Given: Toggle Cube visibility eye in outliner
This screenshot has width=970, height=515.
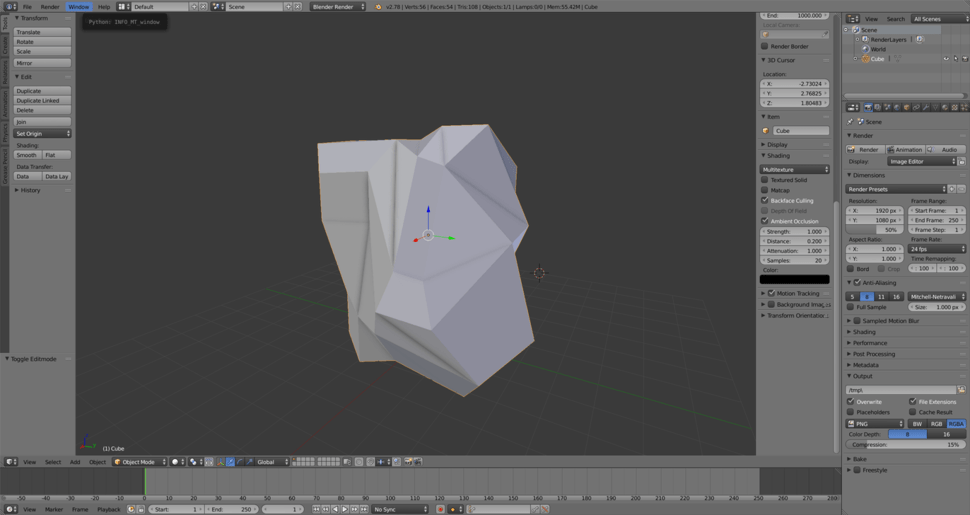Looking at the screenshot, I should pyautogui.click(x=946, y=59).
